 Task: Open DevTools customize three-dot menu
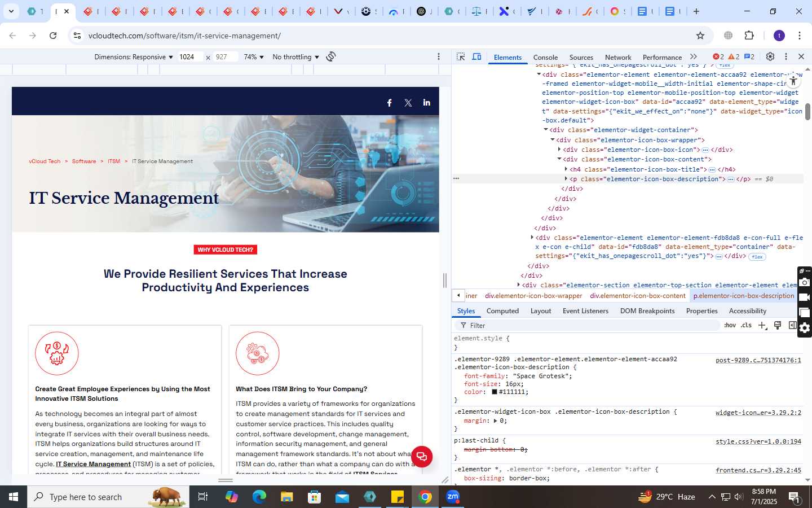(785, 56)
